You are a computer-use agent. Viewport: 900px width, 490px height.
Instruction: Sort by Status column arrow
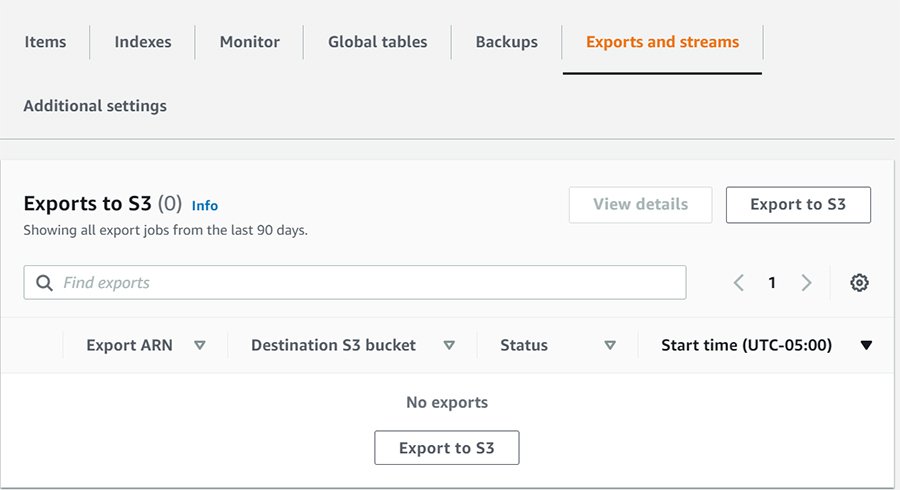pos(610,345)
